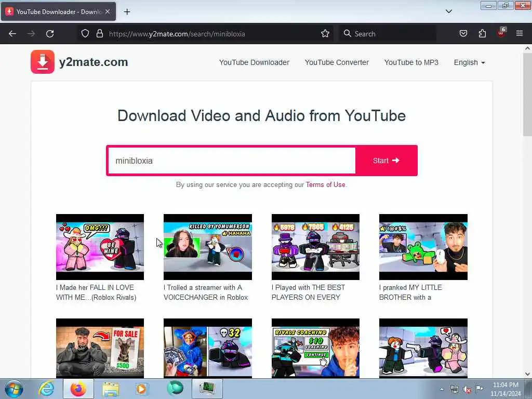Go back using browser back arrow
The height and width of the screenshot is (399, 532).
[x=12, y=34]
